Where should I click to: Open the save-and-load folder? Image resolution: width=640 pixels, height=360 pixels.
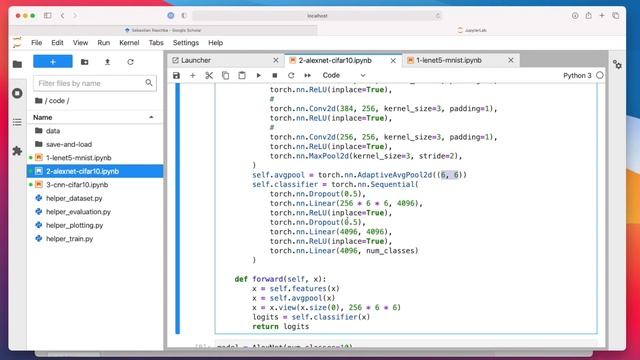click(x=95, y=144)
